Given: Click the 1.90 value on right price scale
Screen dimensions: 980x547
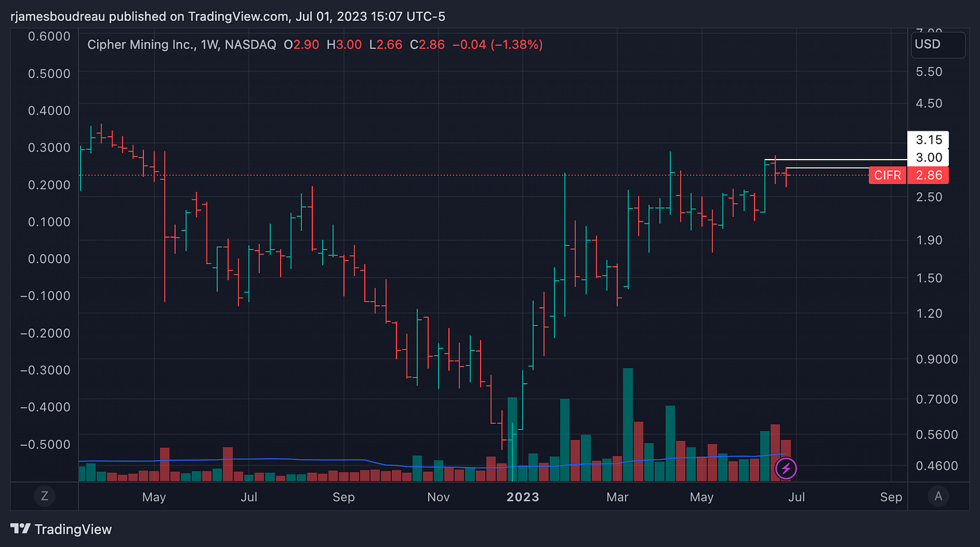Looking at the screenshot, I should click(928, 240).
